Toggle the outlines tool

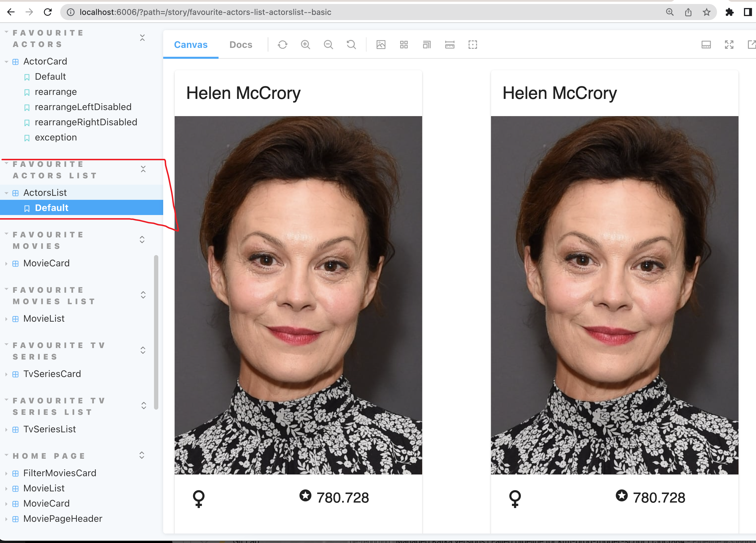click(x=472, y=45)
